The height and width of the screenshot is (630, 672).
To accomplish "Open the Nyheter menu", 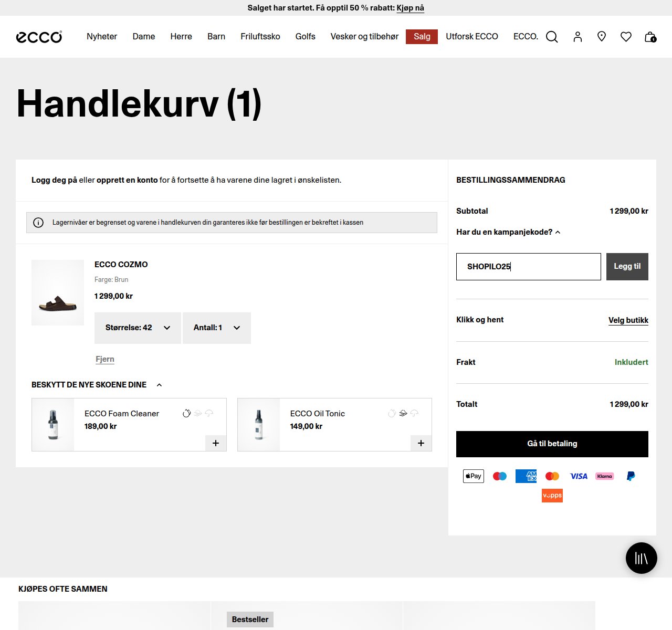I will [102, 36].
